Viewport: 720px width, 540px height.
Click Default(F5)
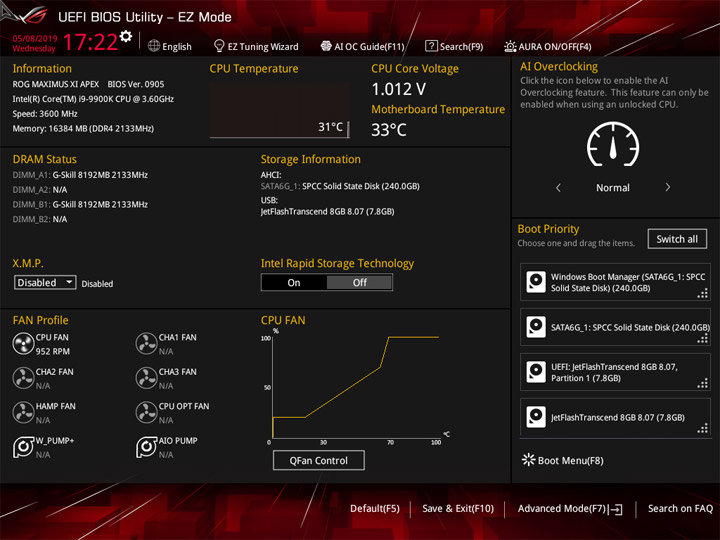375,508
